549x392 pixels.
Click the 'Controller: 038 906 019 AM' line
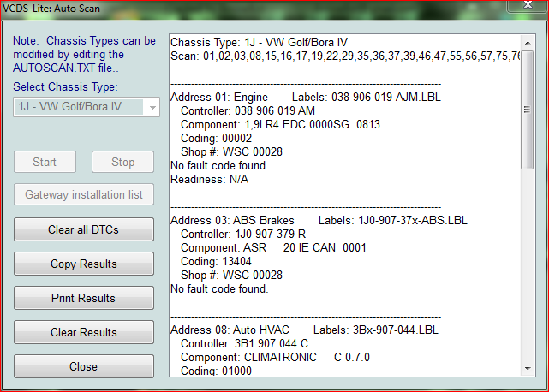pos(248,110)
